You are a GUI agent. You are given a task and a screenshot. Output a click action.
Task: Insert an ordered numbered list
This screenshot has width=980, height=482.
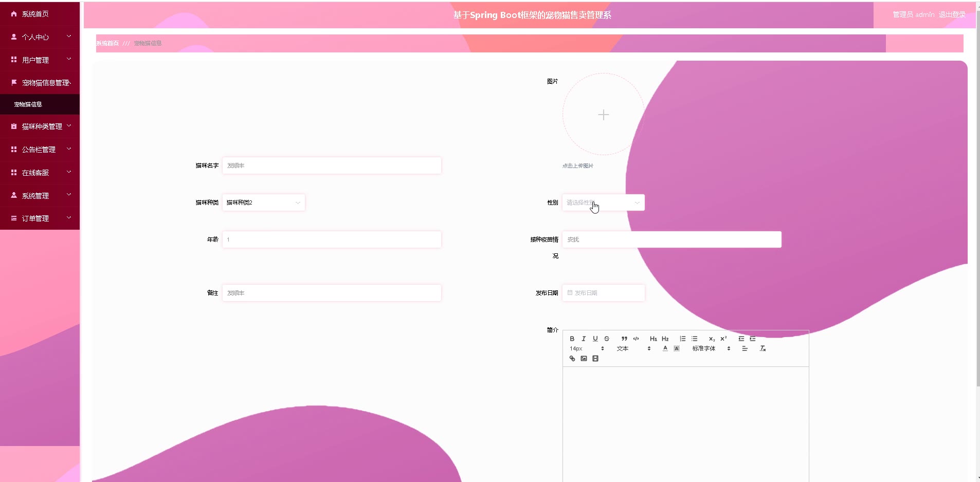click(683, 339)
